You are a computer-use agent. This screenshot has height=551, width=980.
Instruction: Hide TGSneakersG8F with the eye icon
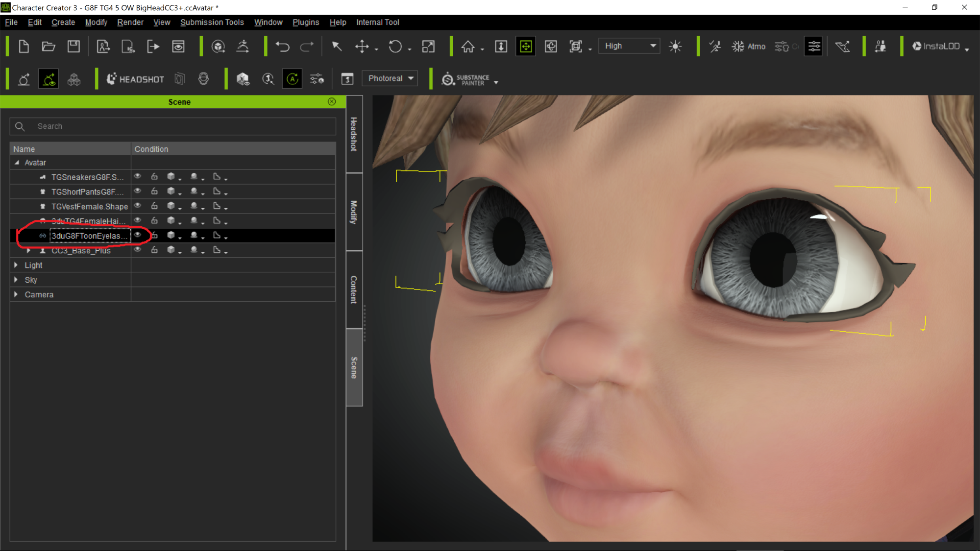(x=138, y=176)
